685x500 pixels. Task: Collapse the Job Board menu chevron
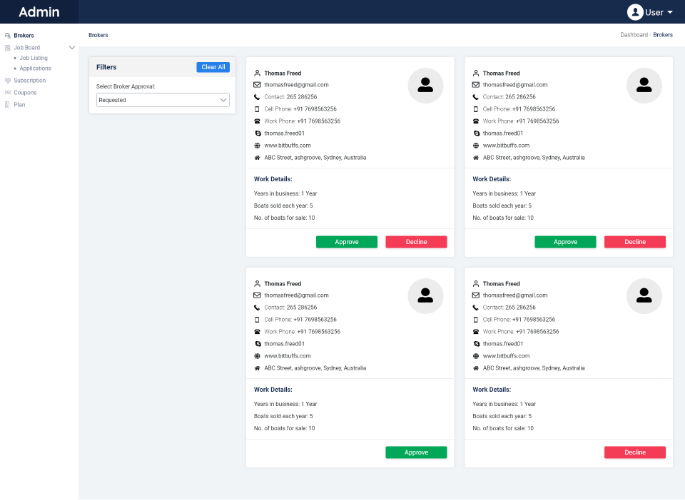click(71, 47)
